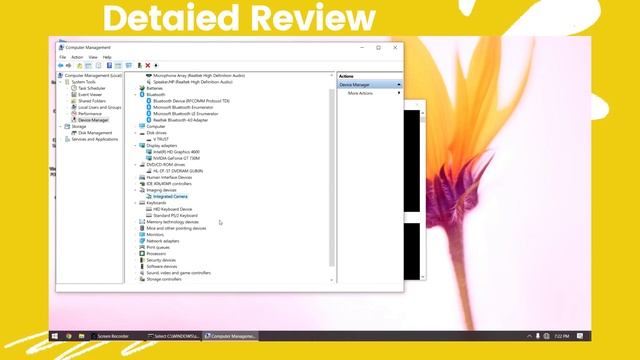Click the Back arrow toolbar icon

click(x=60, y=65)
